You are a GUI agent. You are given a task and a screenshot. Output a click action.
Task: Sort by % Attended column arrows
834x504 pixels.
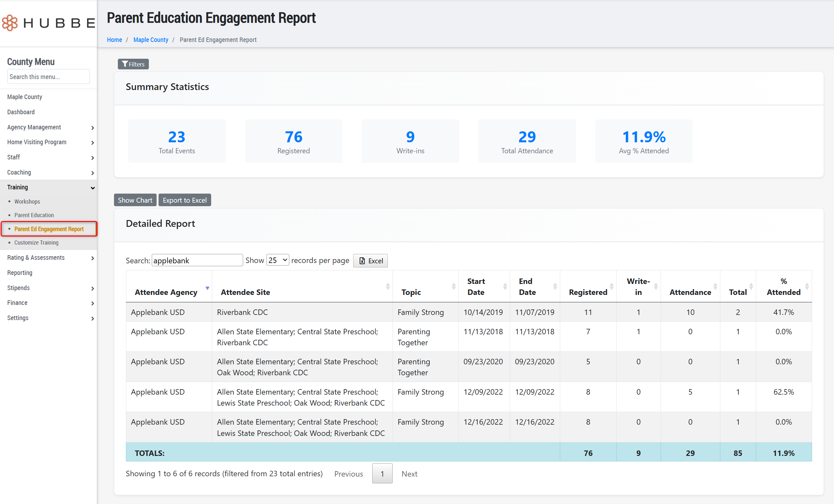tap(807, 287)
